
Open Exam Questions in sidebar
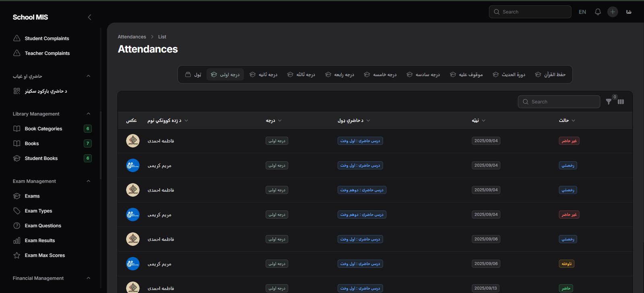(43, 226)
